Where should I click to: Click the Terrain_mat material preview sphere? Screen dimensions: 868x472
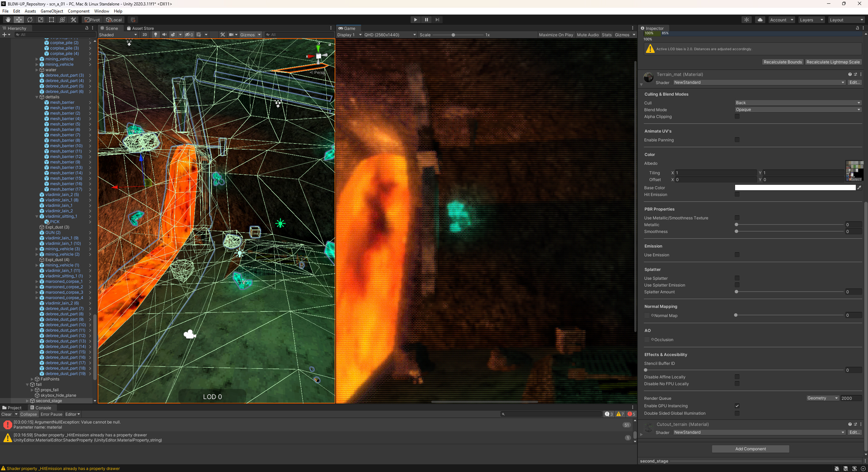(x=648, y=77)
